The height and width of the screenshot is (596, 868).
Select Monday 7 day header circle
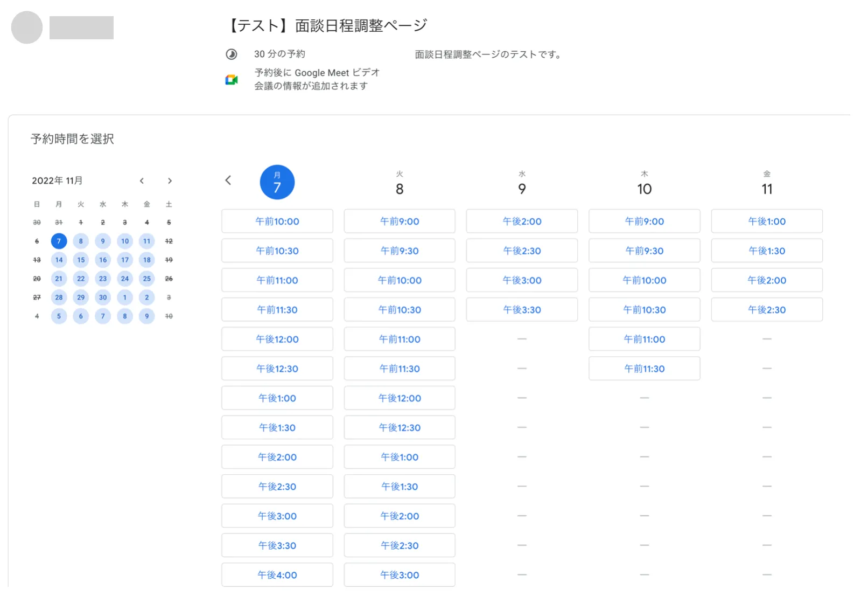pos(277,182)
